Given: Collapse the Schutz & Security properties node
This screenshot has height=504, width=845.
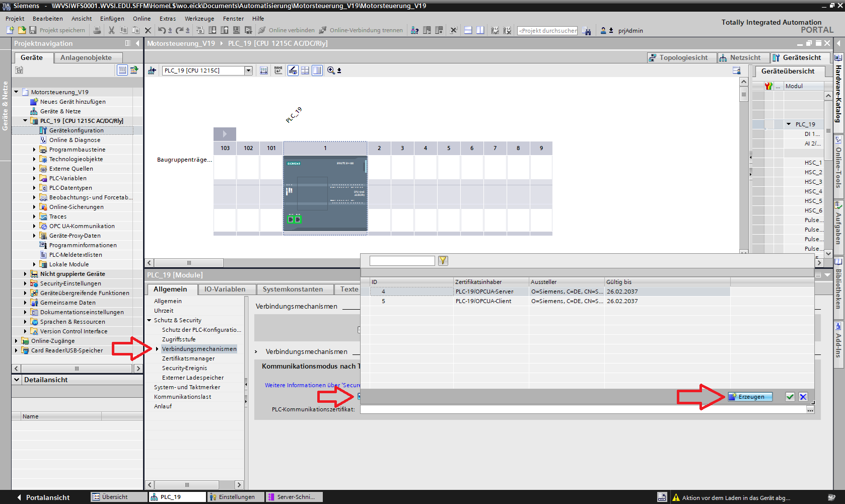Looking at the screenshot, I should click(x=149, y=320).
